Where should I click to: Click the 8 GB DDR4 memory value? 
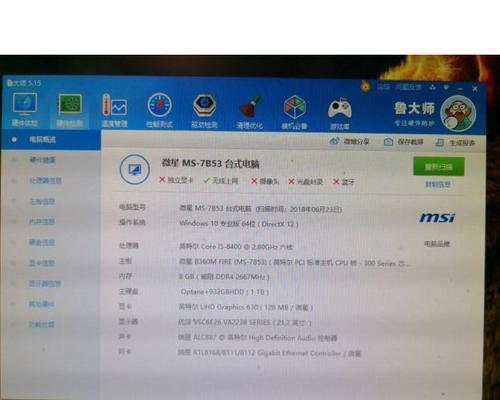224,277
